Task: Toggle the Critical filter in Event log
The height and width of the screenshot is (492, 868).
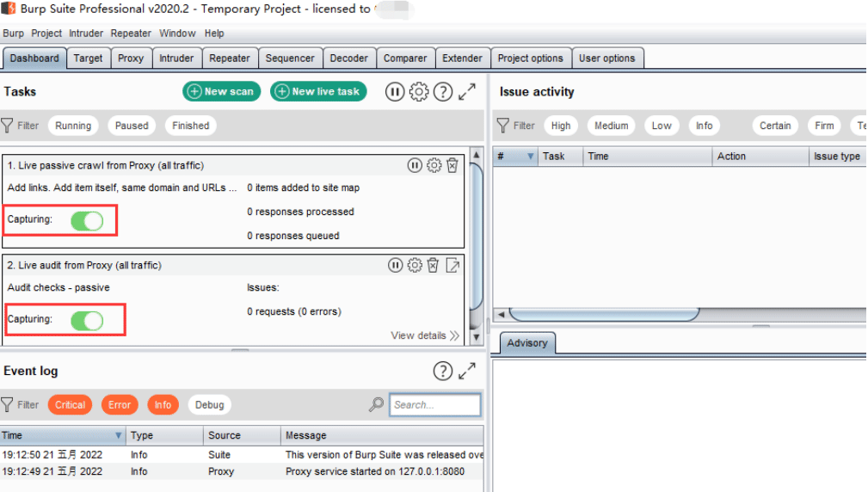Action: tap(70, 404)
